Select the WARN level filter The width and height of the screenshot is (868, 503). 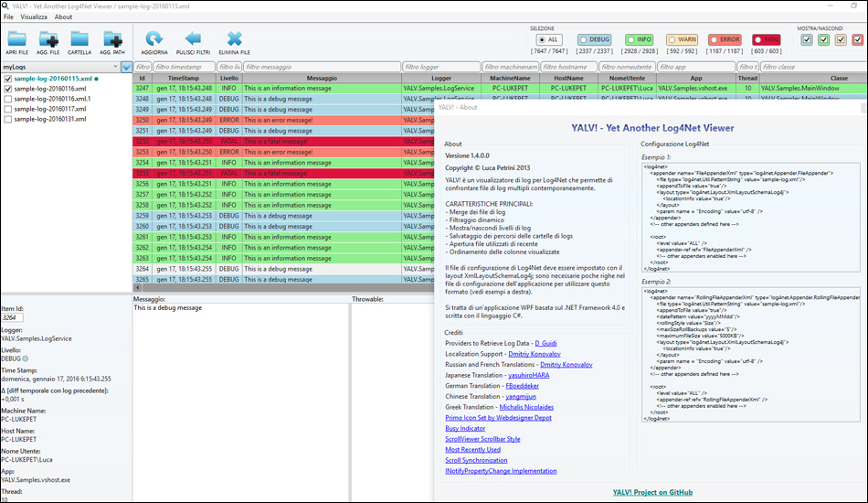coord(682,40)
